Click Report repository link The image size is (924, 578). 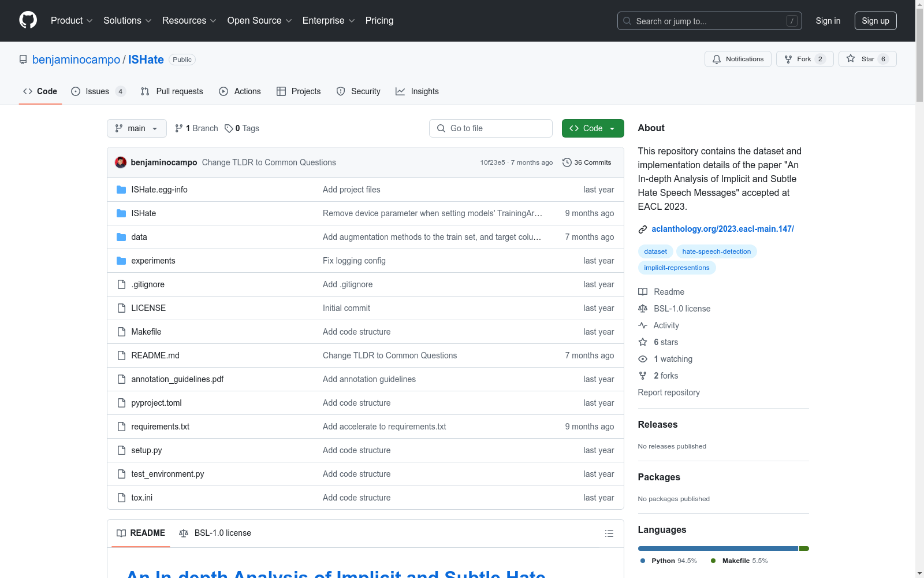click(x=669, y=392)
